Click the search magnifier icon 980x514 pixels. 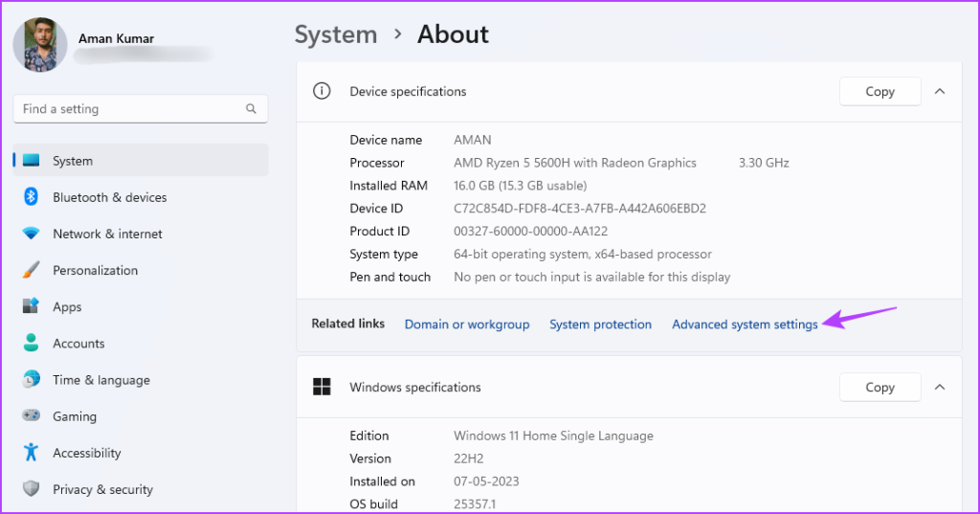pos(251,109)
